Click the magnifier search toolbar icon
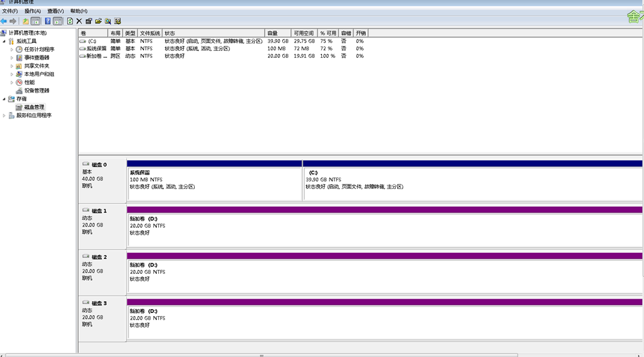This screenshot has width=644, height=357. tap(108, 21)
